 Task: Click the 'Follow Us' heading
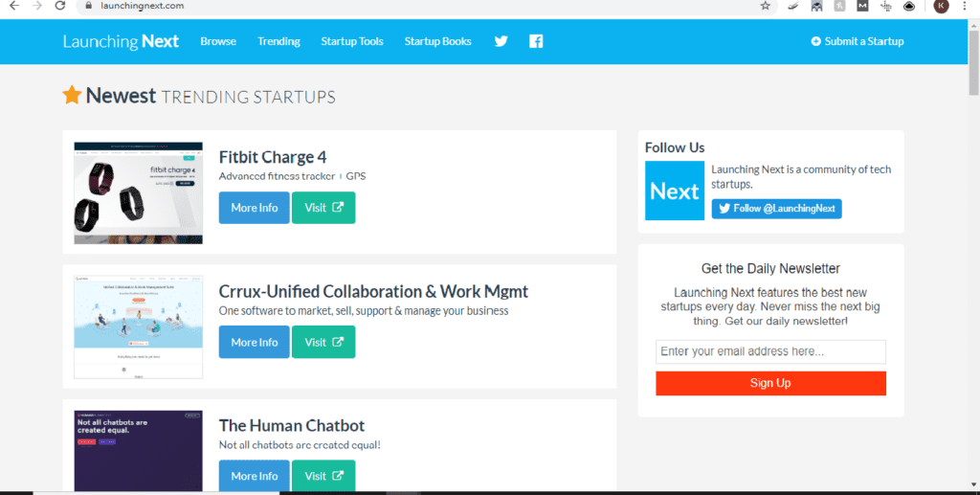(x=675, y=147)
